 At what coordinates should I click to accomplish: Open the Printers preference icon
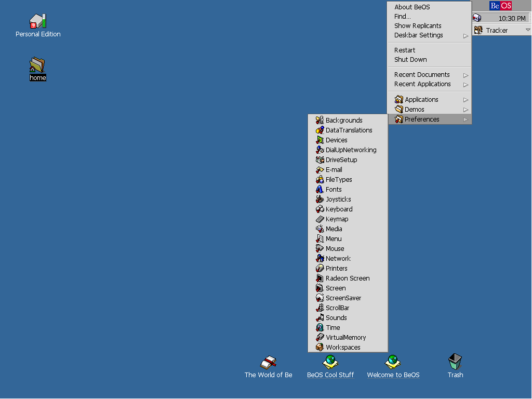pyautogui.click(x=320, y=268)
